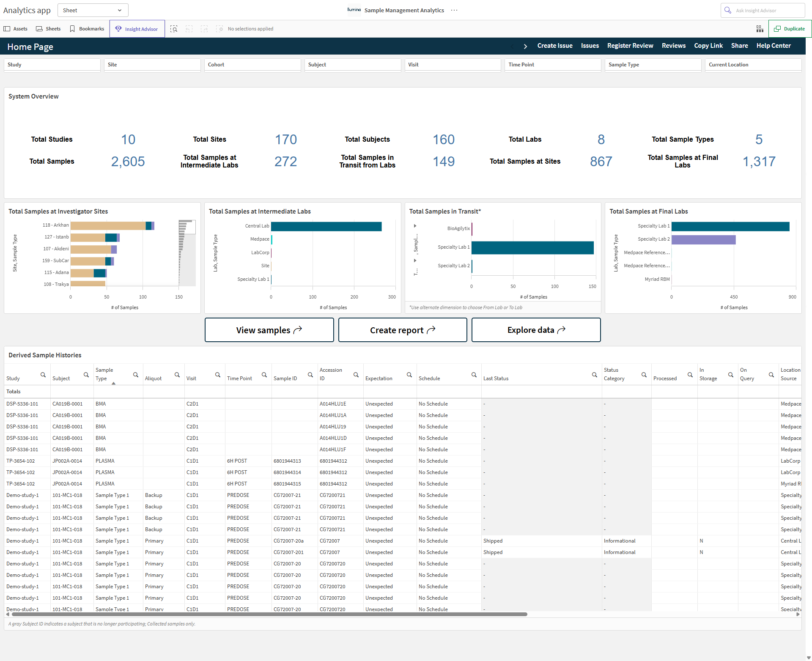The height and width of the screenshot is (661, 812).
Task: Search the In Storage column
Action: click(x=731, y=375)
